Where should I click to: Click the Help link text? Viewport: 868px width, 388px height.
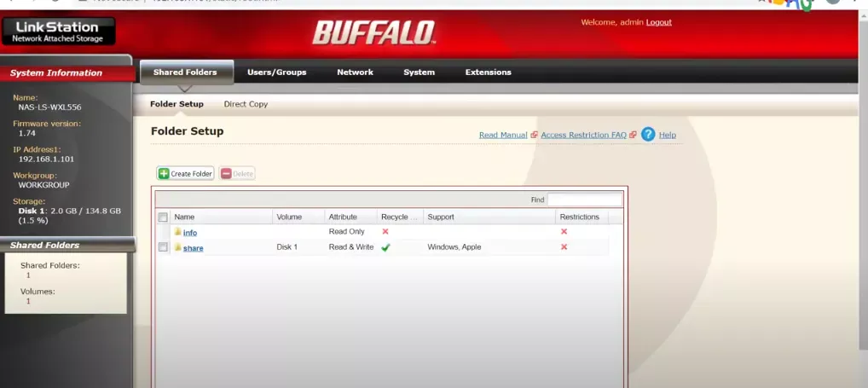(x=668, y=135)
